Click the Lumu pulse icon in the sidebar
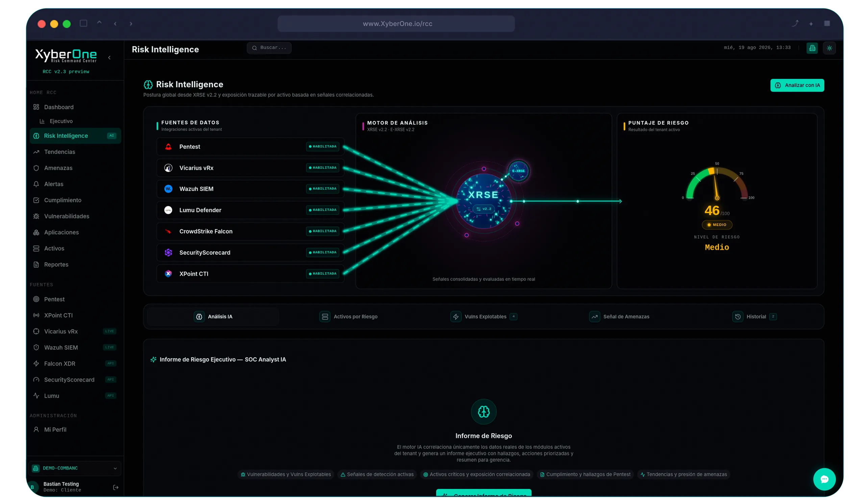The height and width of the screenshot is (504, 865). (36, 396)
